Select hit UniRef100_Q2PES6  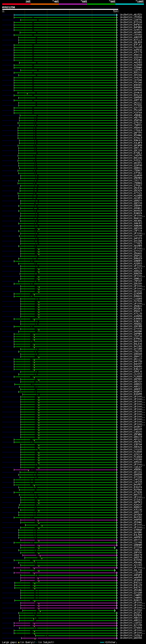[x=131, y=50]
